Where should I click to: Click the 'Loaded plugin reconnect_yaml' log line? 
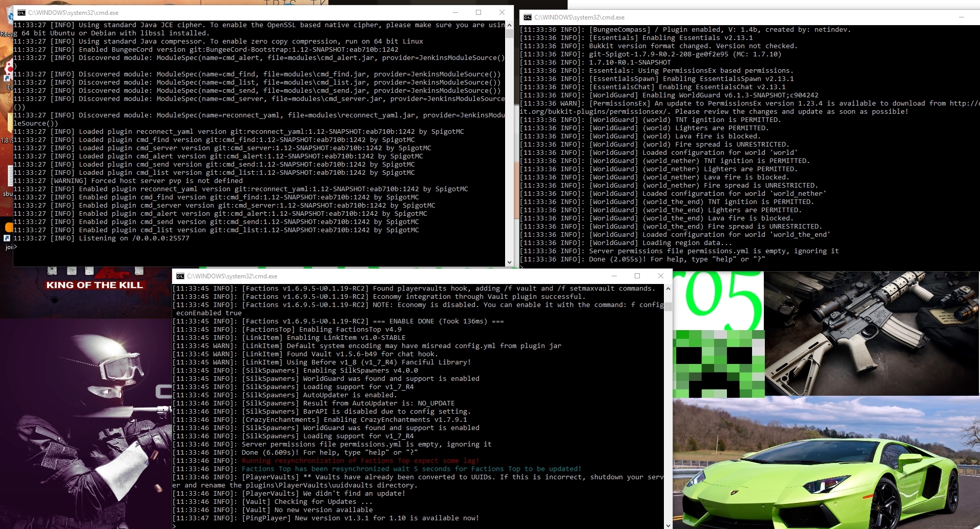239,132
